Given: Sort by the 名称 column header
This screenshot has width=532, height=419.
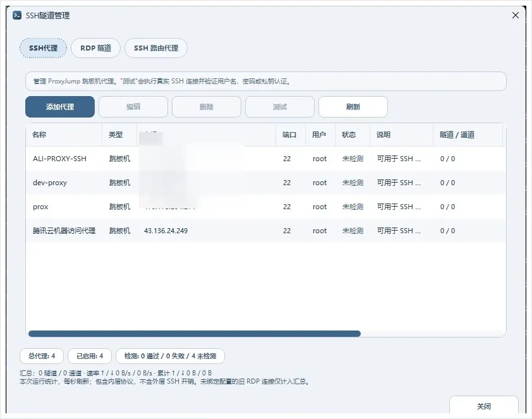Looking at the screenshot, I should tap(64, 135).
